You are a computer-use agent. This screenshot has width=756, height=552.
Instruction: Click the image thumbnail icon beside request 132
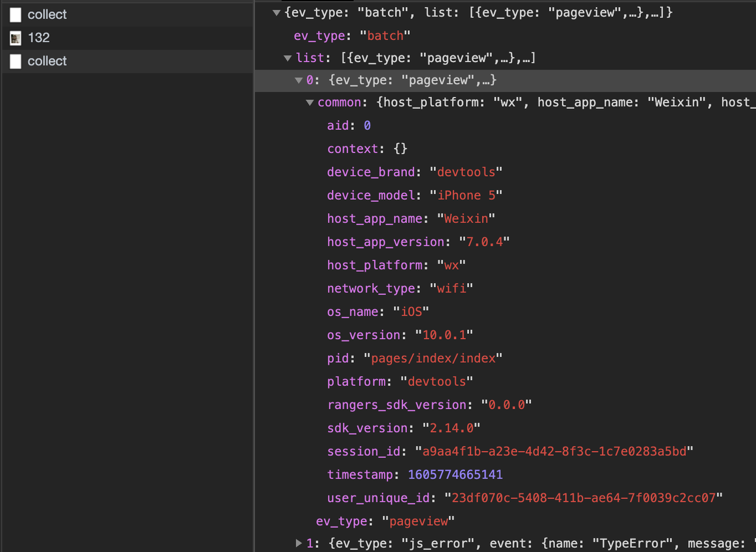click(x=15, y=38)
